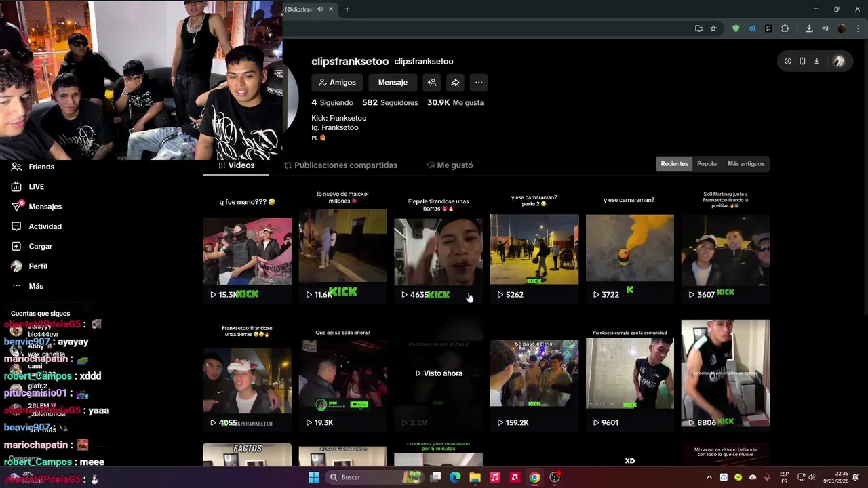Click the add-friend suggestion icon button
The width and height of the screenshot is (868, 488).
pos(432,83)
